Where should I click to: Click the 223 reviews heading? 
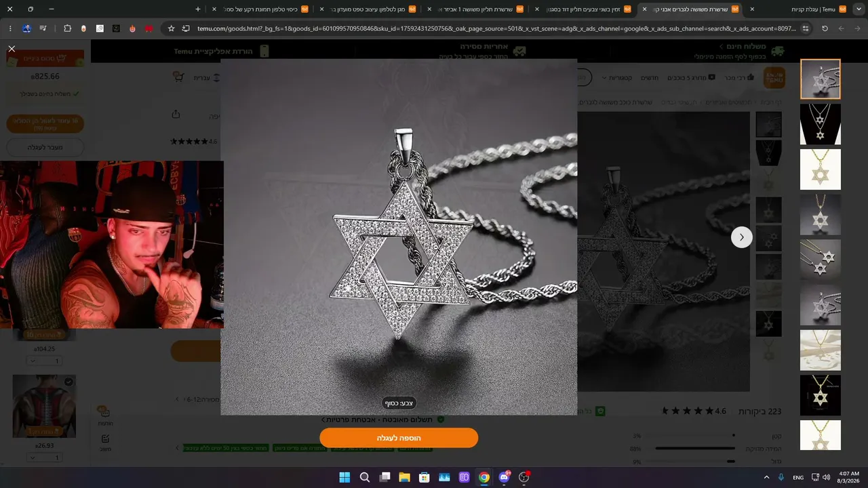click(760, 411)
